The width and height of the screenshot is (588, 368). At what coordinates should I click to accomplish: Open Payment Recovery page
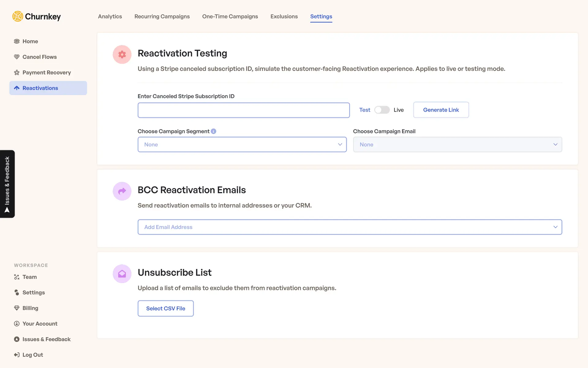point(47,73)
